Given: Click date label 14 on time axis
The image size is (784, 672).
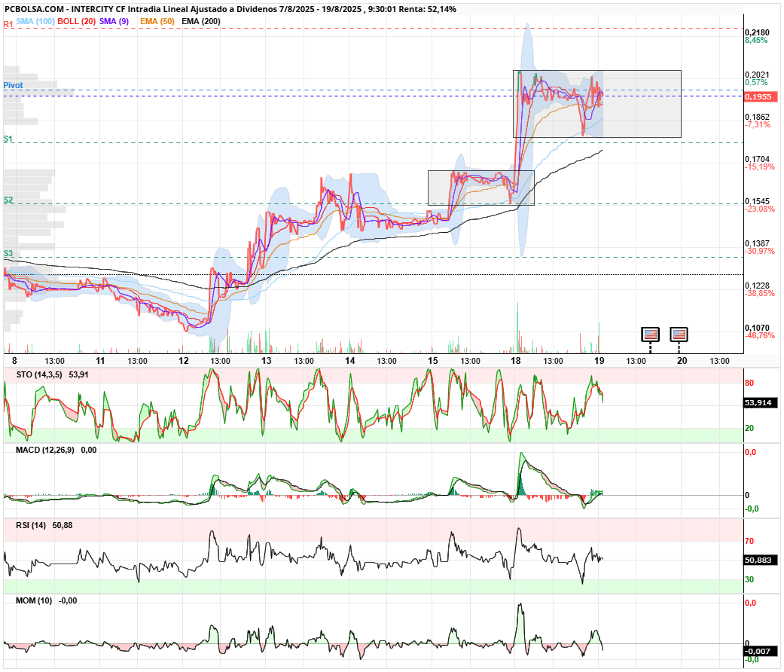Looking at the screenshot, I should point(350,361).
